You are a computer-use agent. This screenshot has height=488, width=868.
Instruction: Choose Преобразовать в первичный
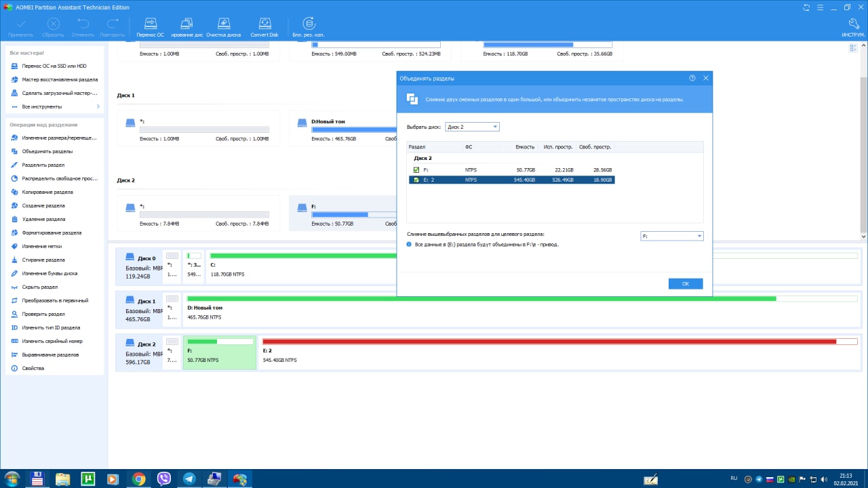(x=49, y=300)
